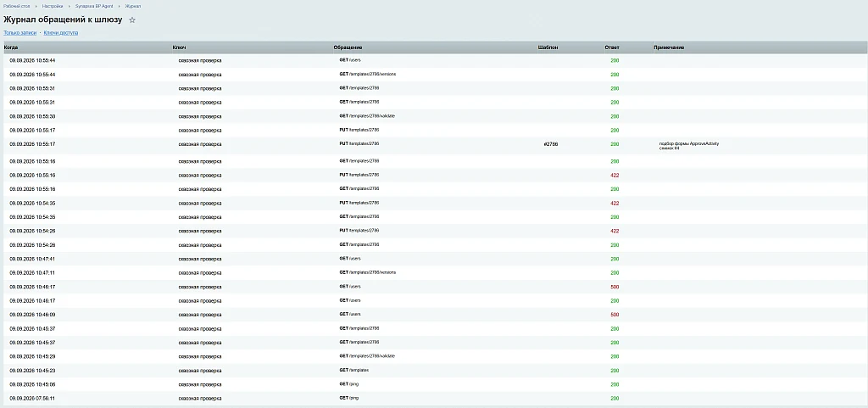Click the Примечание column header
Image resolution: width=868 pixels, height=408 pixels.
tap(669, 48)
